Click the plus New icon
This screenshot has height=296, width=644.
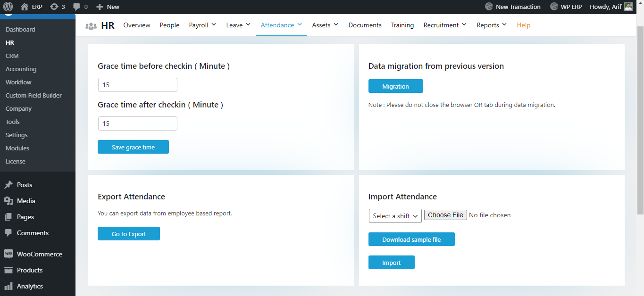pos(99,7)
